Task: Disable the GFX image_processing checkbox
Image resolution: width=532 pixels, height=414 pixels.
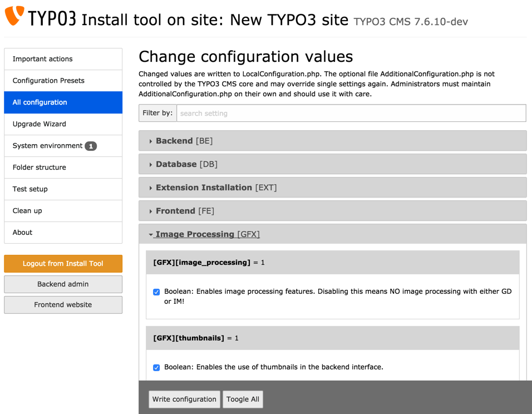Action: [x=156, y=292]
